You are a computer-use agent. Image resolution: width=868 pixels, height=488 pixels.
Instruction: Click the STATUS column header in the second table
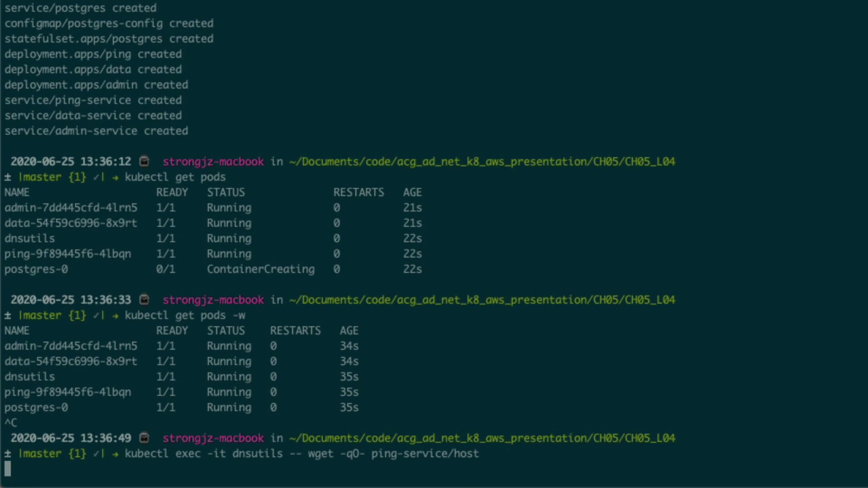[226, 331]
